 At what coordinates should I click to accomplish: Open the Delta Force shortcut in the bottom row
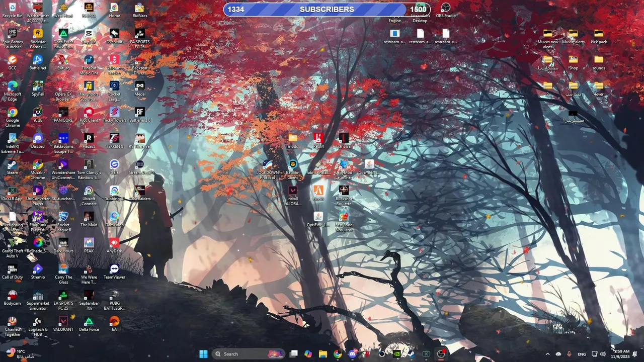tap(89, 324)
